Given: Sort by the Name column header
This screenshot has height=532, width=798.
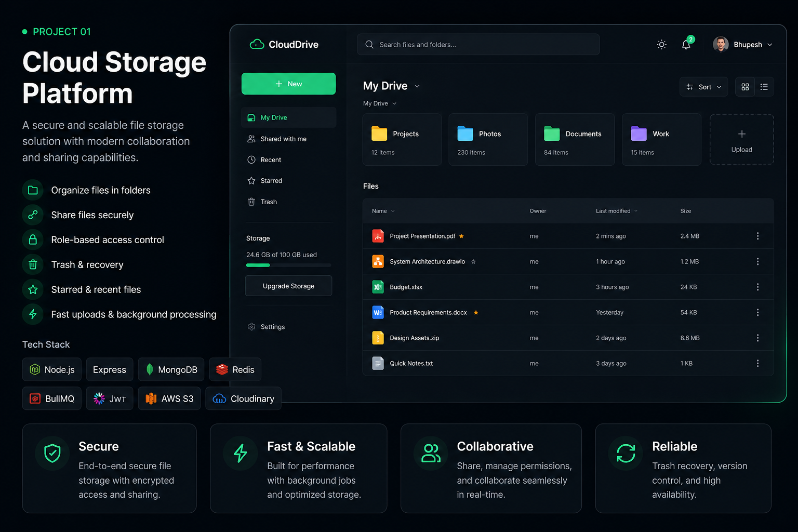Looking at the screenshot, I should pos(383,211).
